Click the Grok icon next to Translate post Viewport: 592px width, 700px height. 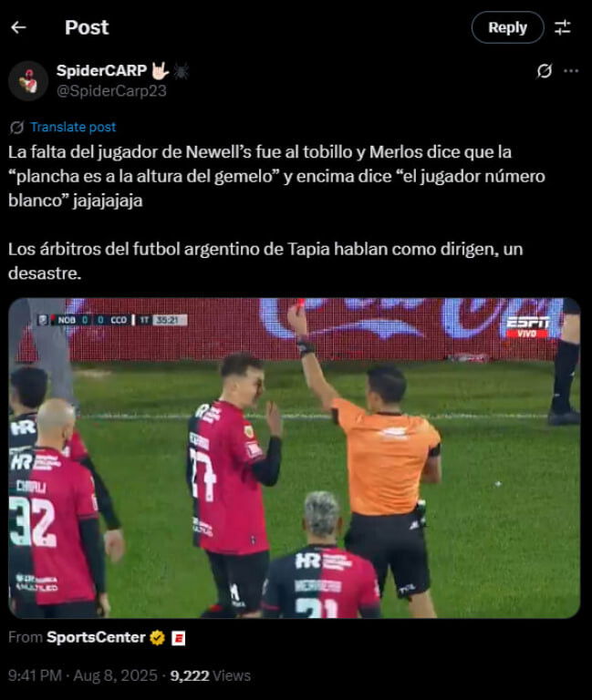17,128
